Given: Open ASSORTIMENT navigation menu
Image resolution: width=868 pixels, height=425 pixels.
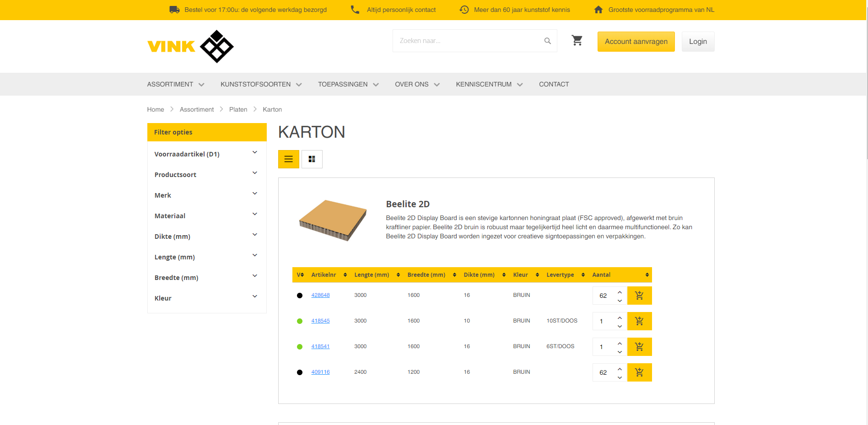Looking at the screenshot, I should (x=176, y=84).
